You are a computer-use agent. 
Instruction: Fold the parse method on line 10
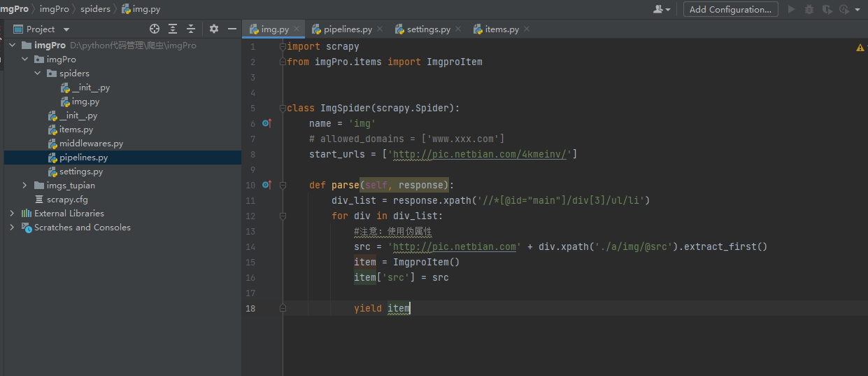click(283, 185)
